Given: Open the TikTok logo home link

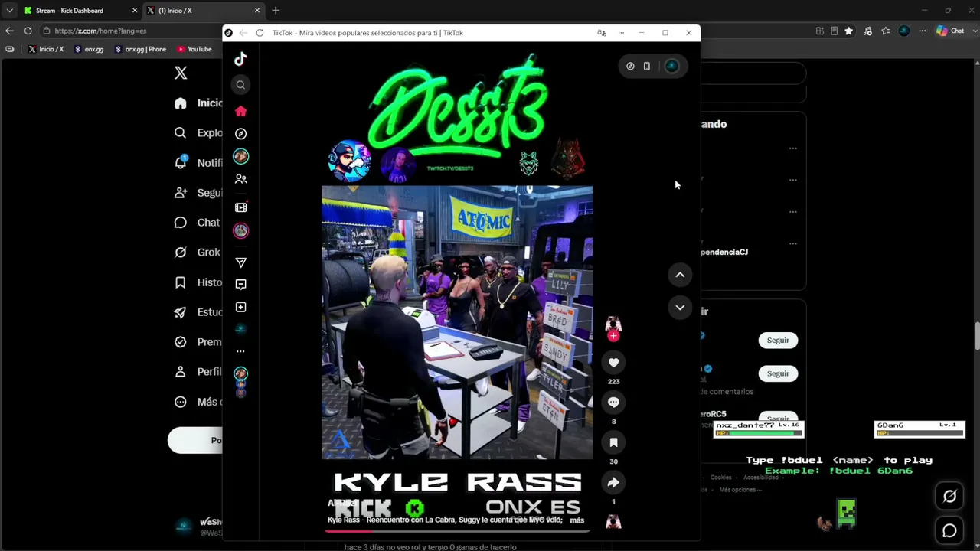Looking at the screenshot, I should (240, 59).
